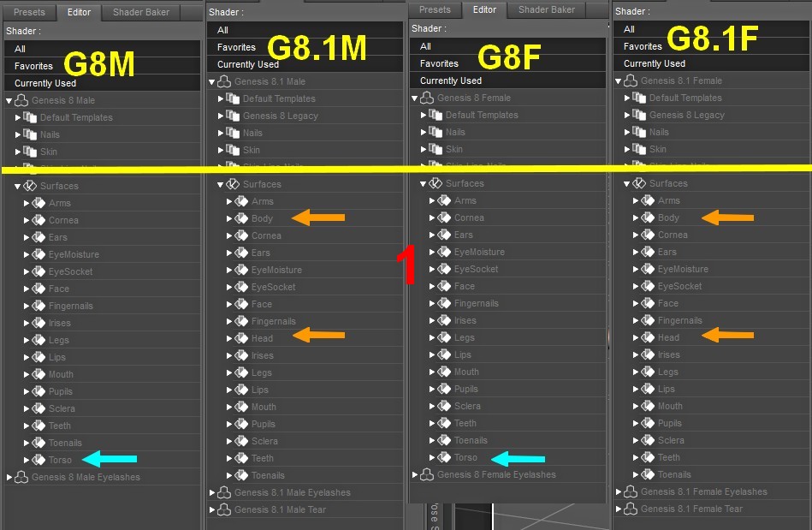This screenshot has width=812, height=530.
Task: Select the Editor tab above Genesis 8 Female
Action: coord(484,9)
